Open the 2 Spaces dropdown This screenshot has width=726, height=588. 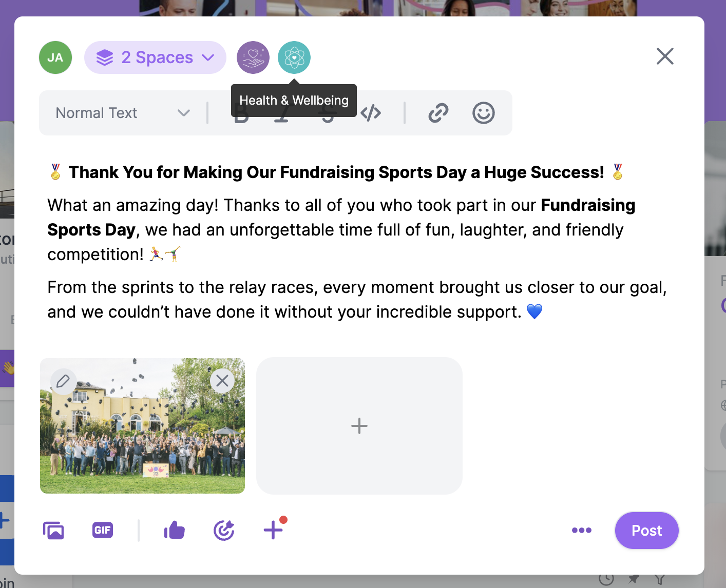click(x=155, y=57)
